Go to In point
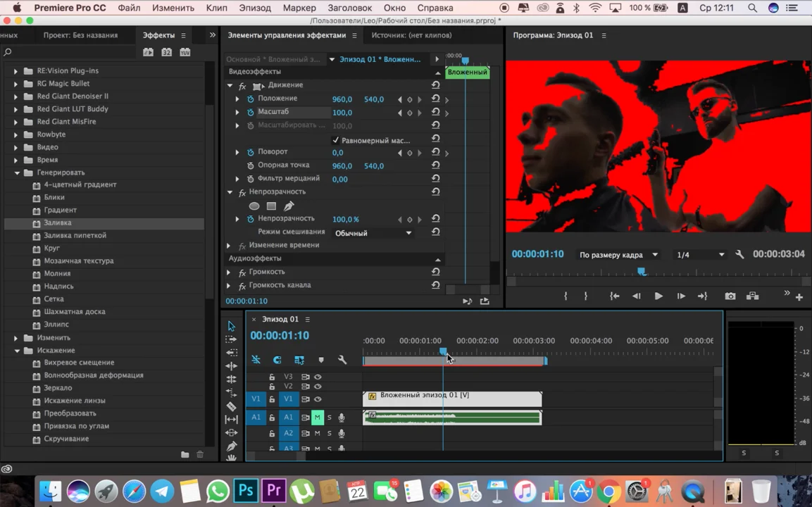The image size is (812, 507). (x=614, y=296)
